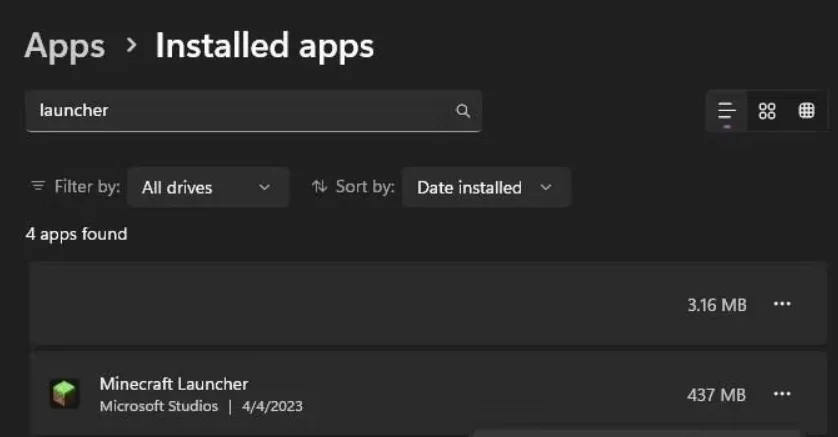Open more options for Minecraft Launcher

[x=782, y=394]
